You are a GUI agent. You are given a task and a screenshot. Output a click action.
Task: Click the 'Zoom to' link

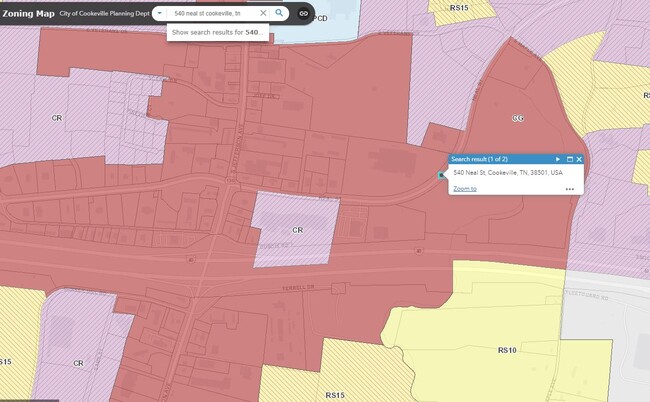pos(464,188)
